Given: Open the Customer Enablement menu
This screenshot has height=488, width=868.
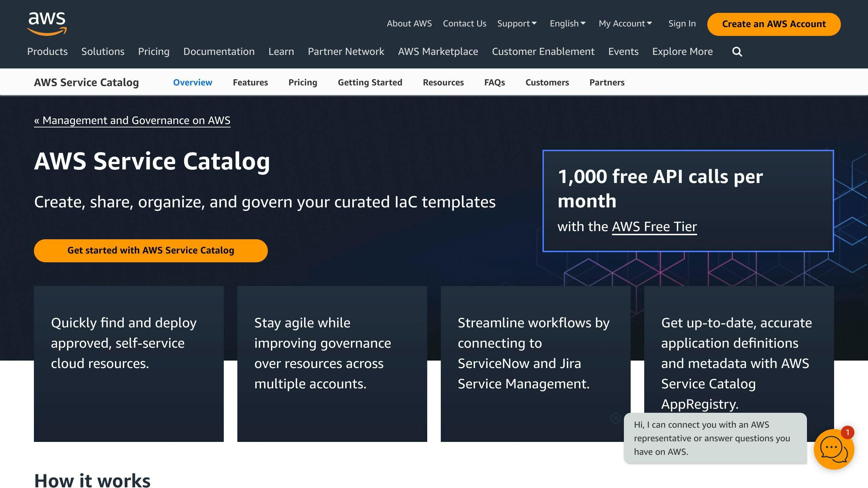Looking at the screenshot, I should pyautogui.click(x=543, y=52).
